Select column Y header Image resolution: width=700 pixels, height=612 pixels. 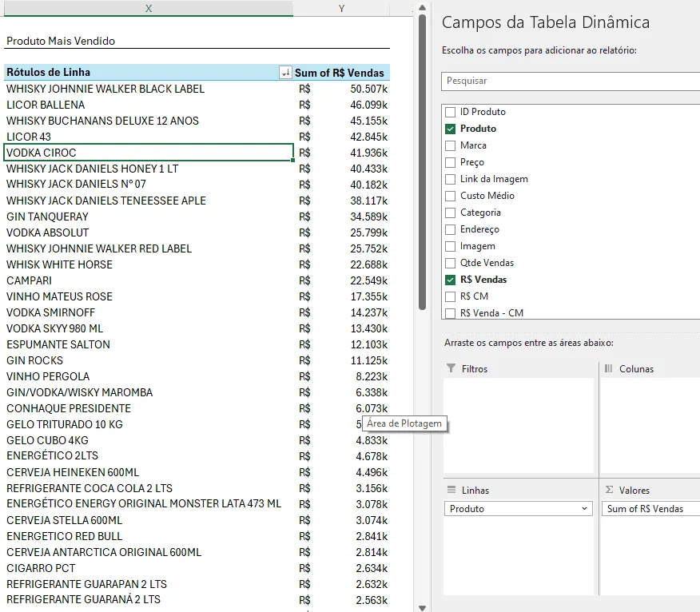pos(341,8)
